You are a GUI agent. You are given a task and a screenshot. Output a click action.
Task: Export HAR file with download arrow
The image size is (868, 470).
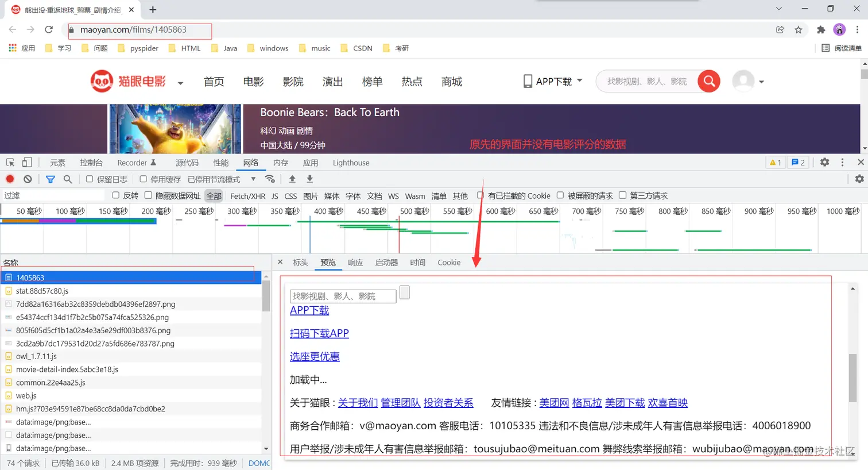[x=310, y=179]
